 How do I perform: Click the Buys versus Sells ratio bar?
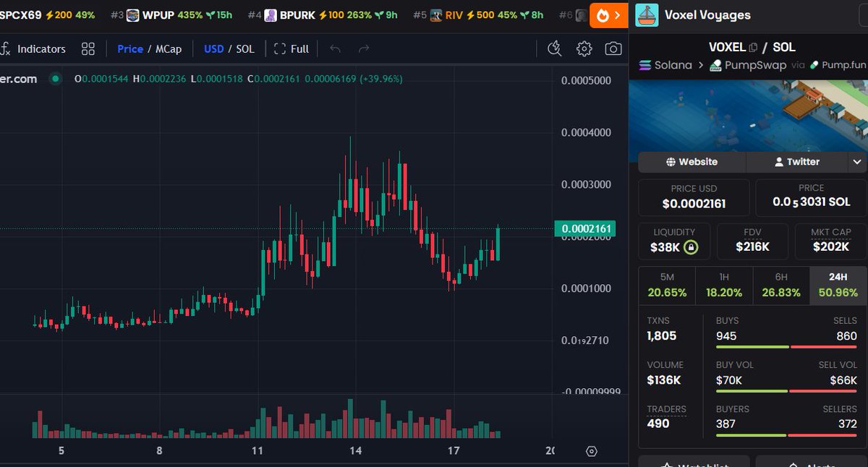(786, 347)
